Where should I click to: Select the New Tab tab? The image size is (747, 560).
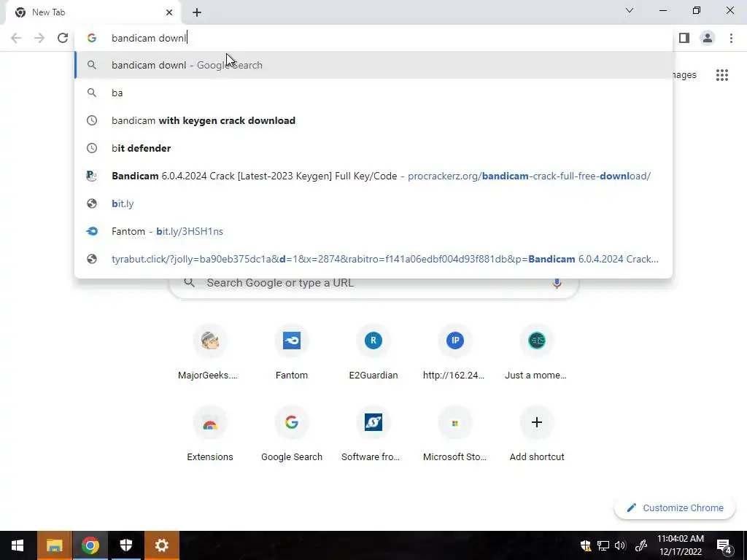pyautogui.click(x=93, y=12)
